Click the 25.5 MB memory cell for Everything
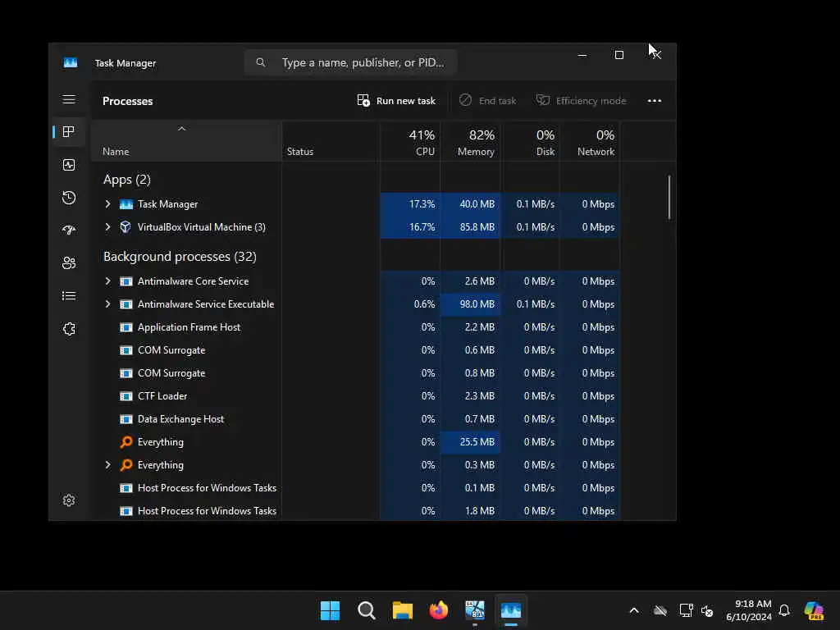 [x=470, y=442]
